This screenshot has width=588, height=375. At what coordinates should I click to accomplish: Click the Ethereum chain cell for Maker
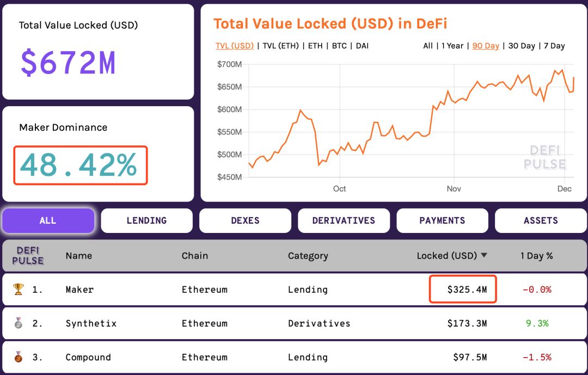tap(205, 290)
